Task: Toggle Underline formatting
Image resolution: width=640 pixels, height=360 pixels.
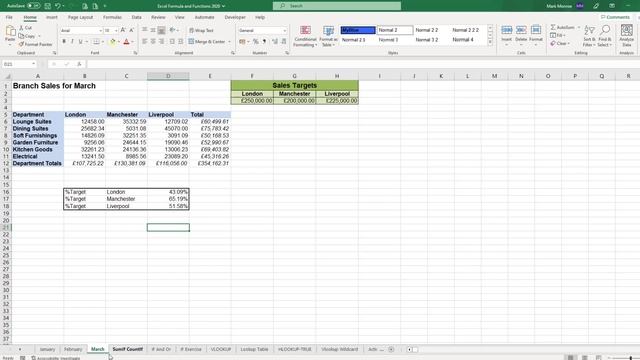Action: coord(80,42)
